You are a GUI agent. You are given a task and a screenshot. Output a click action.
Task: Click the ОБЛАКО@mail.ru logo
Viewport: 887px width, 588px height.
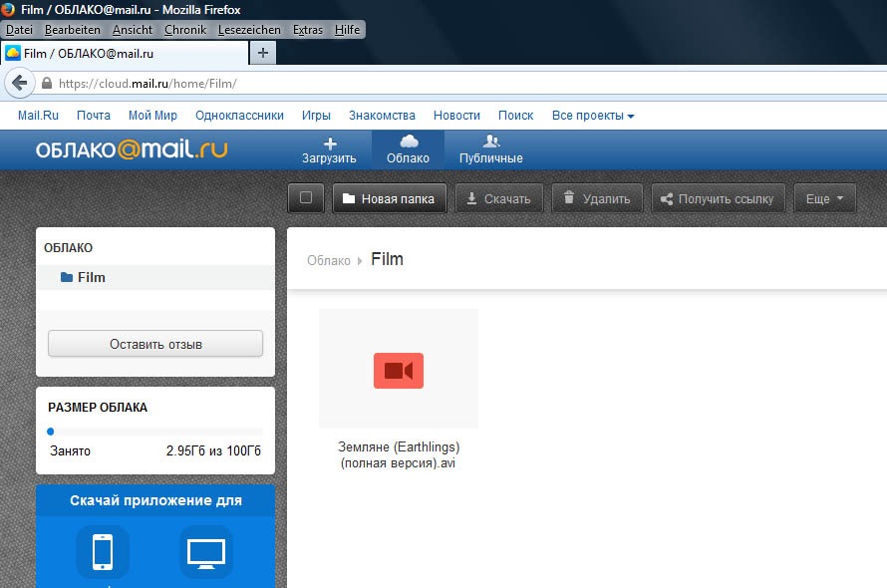132,150
